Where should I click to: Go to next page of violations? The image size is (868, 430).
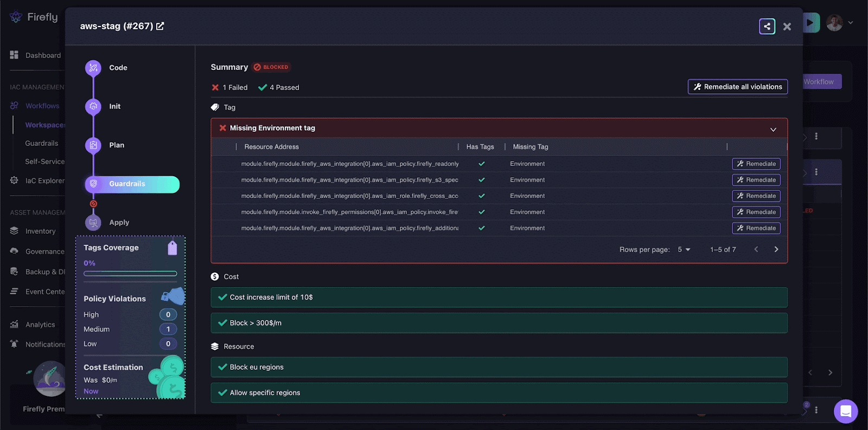coord(776,249)
